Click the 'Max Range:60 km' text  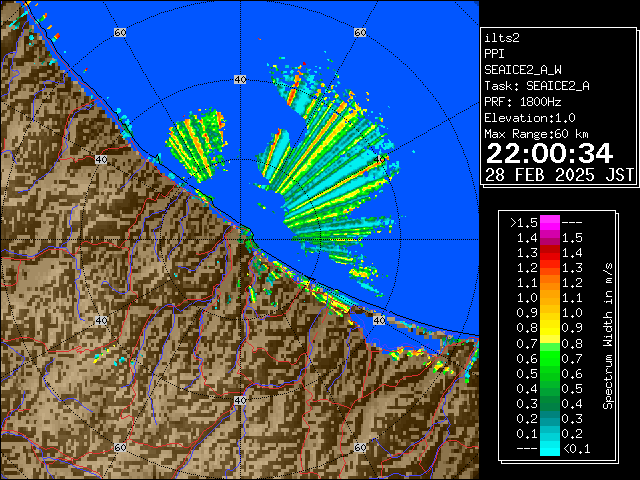536,134
